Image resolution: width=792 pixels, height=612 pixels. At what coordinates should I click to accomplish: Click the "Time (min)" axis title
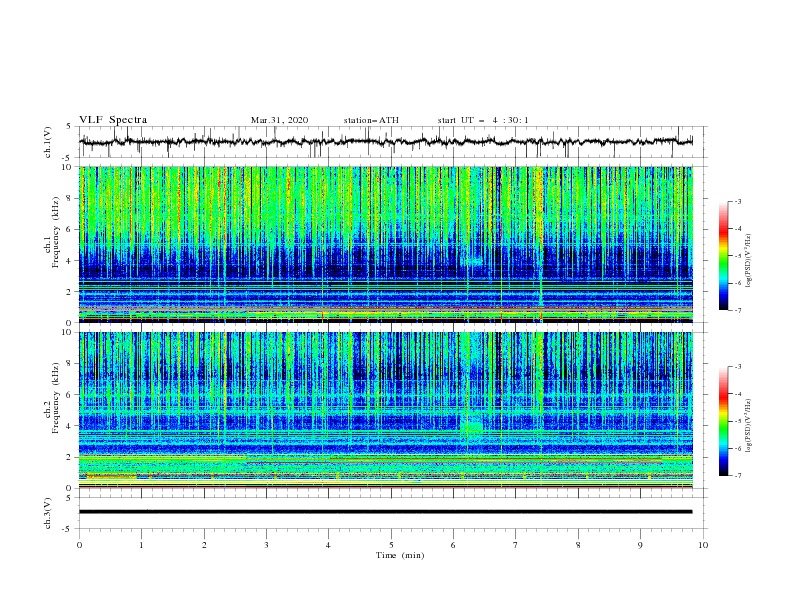tap(400, 555)
